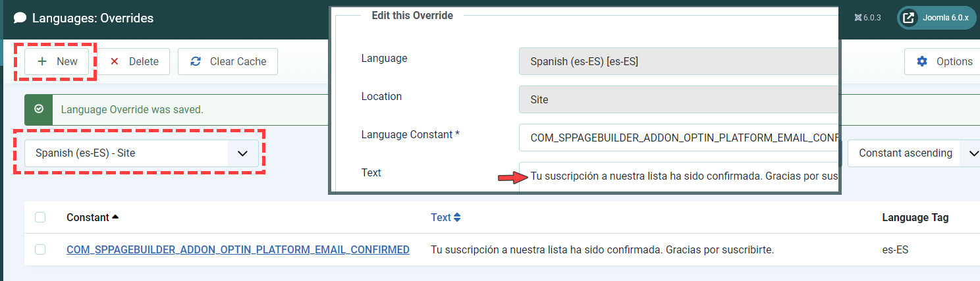Click the Joomla version 6.0.3 indicator
Image resolution: width=980 pixels, height=281 pixels.
(867, 18)
